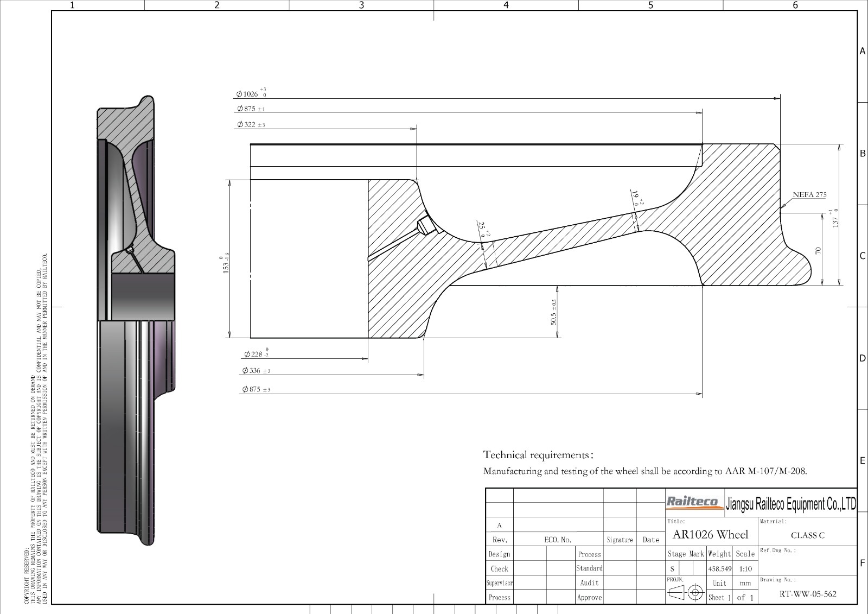Click the 'S' stage mark cell
The width and height of the screenshot is (868, 614).
[x=672, y=569]
